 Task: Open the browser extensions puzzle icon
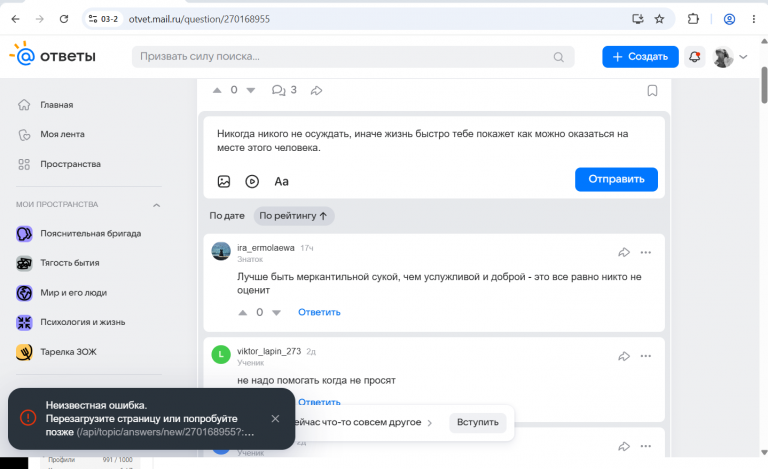tap(693, 19)
